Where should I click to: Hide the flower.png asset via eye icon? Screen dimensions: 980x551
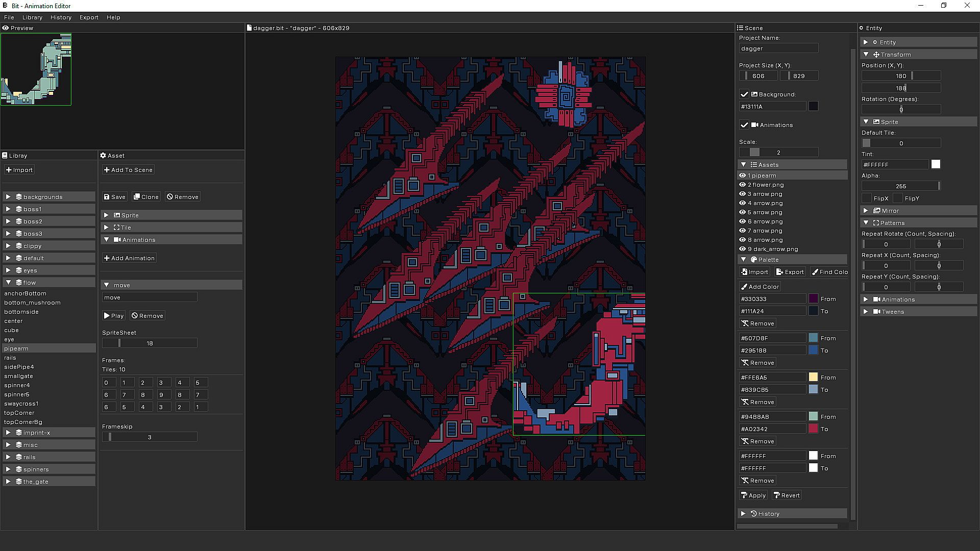coord(743,185)
